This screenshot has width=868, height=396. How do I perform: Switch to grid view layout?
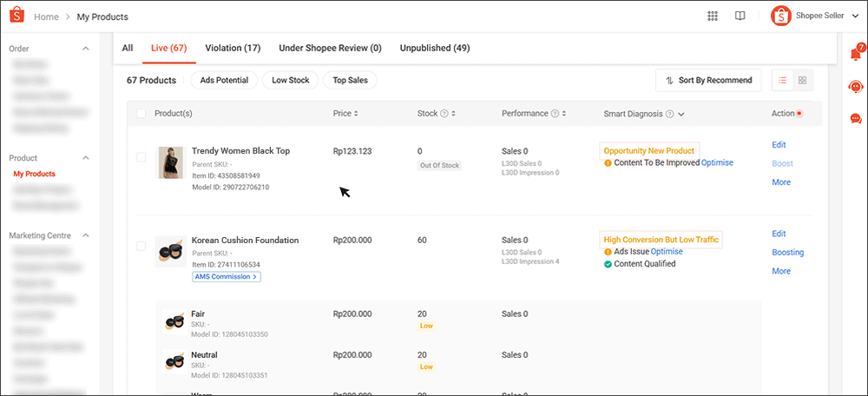pos(803,81)
